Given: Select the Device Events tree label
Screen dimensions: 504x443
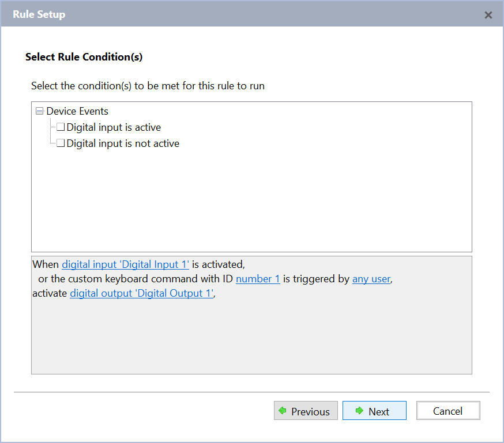Looking at the screenshot, I should [x=77, y=111].
